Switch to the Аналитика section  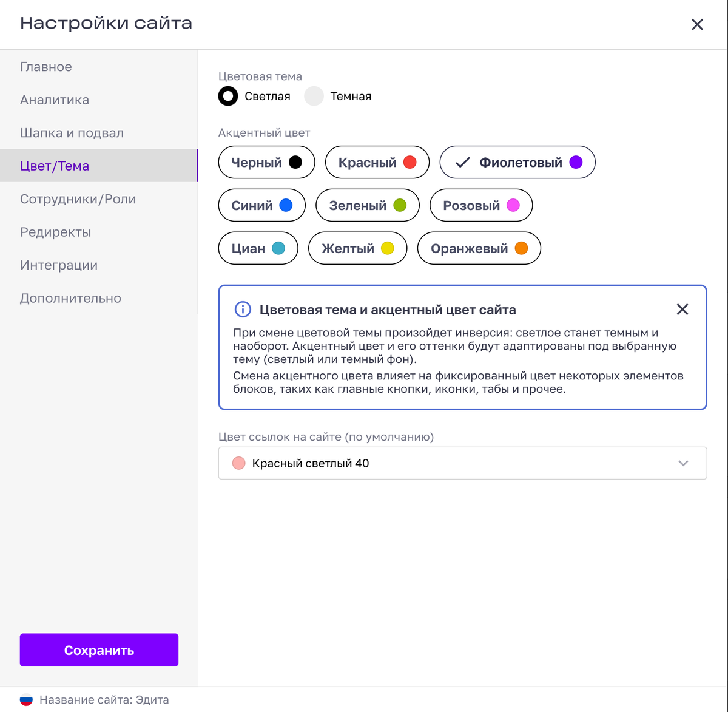click(x=55, y=100)
